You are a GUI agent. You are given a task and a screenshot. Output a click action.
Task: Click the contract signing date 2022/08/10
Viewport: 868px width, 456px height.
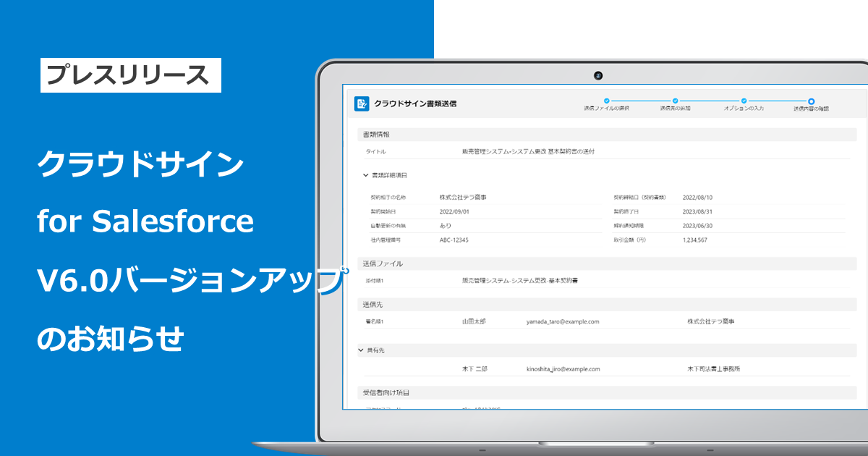[x=697, y=197]
